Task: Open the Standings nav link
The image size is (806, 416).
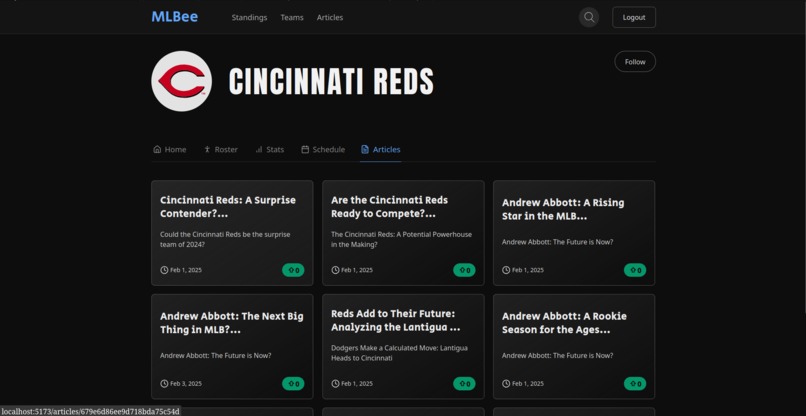Action: pos(249,17)
